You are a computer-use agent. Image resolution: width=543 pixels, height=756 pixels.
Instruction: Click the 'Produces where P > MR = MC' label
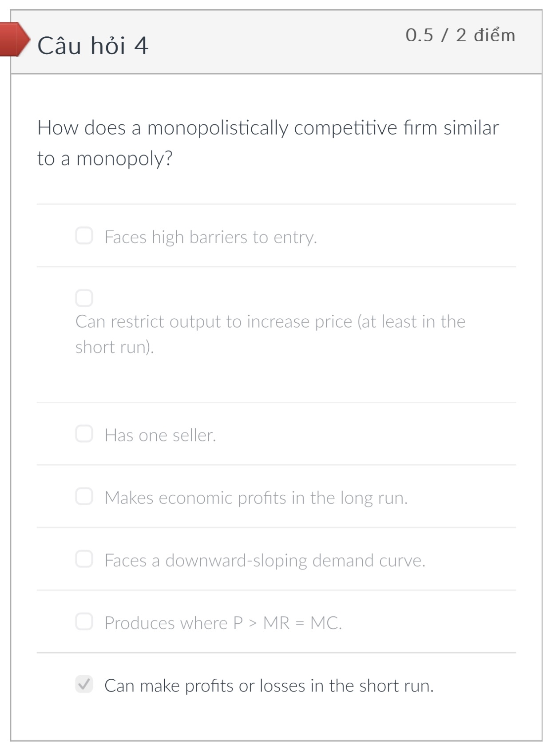coord(223,622)
